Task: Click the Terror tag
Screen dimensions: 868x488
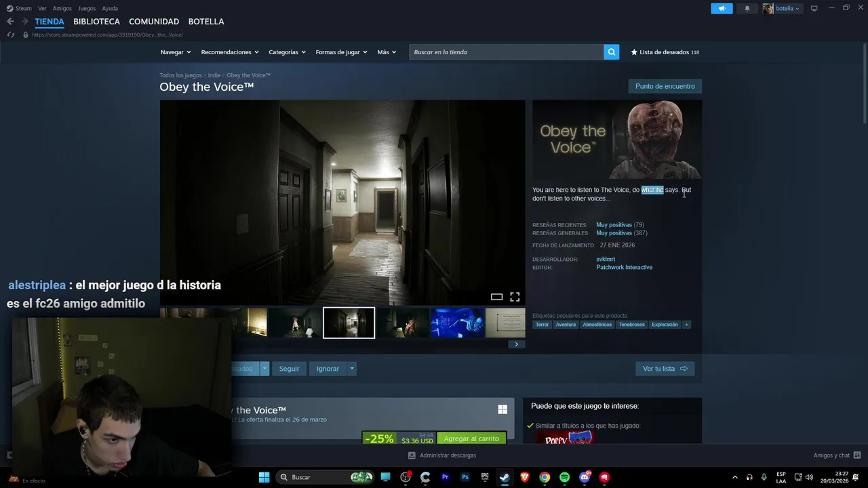Action: [542, 325]
